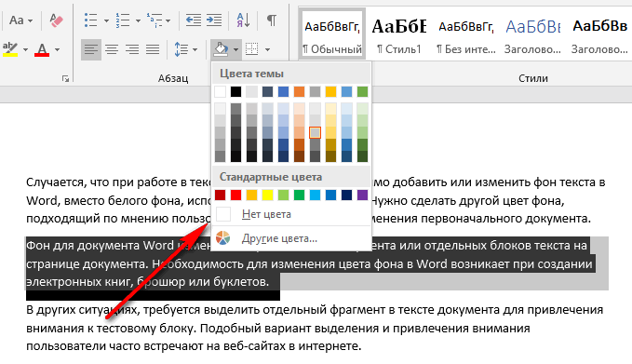The image size is (632, 364).
Task: Decrease paragraph indent
Action: tap(194, 20)
